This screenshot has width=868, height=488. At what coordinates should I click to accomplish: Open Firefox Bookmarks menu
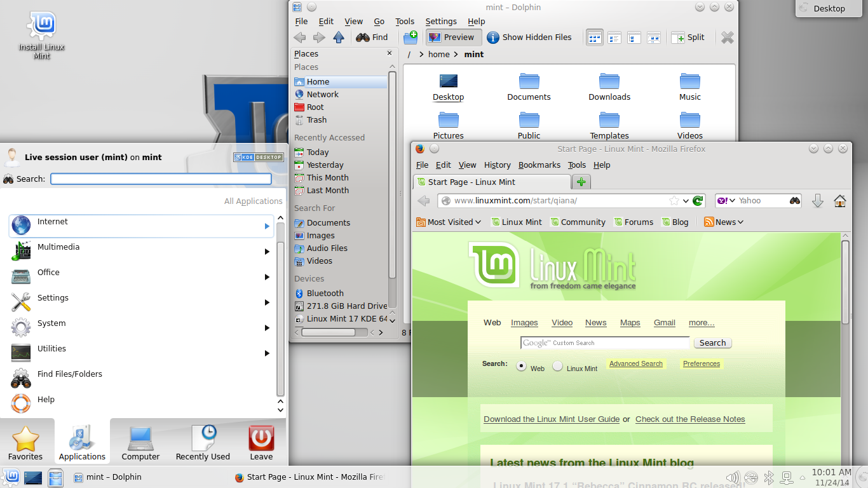pos(539,165)
